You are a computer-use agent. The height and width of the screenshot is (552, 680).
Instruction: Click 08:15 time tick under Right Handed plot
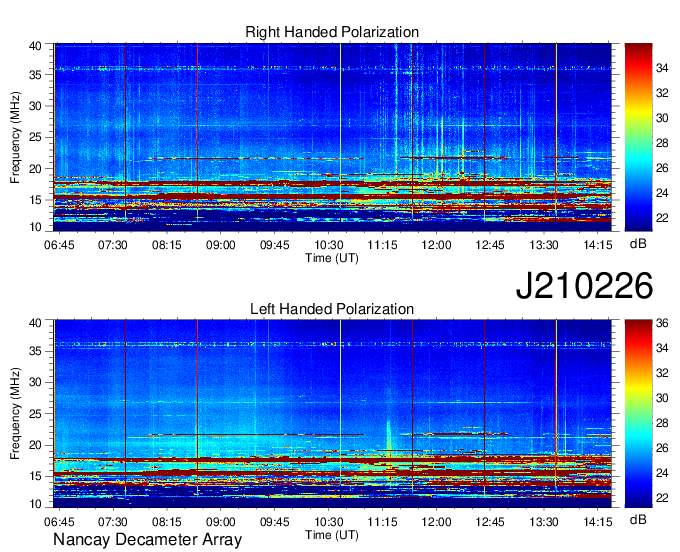pyautogui.click(x=167, y=245)
